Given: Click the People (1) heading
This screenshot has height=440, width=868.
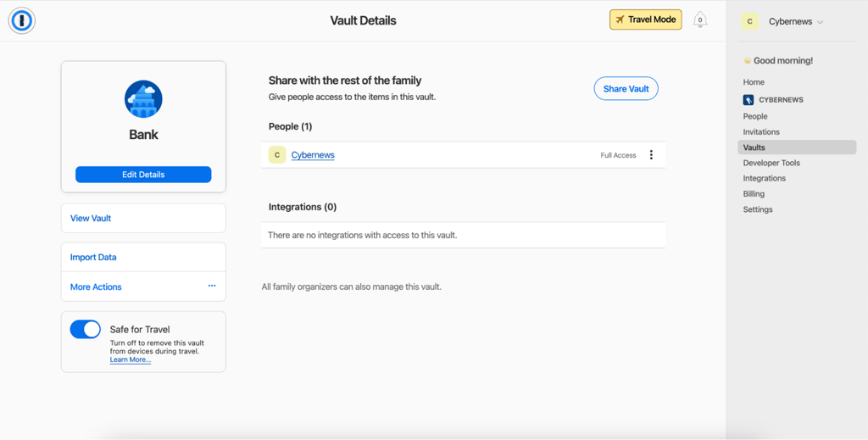Looking at the screenshot, I should point(290,126).
